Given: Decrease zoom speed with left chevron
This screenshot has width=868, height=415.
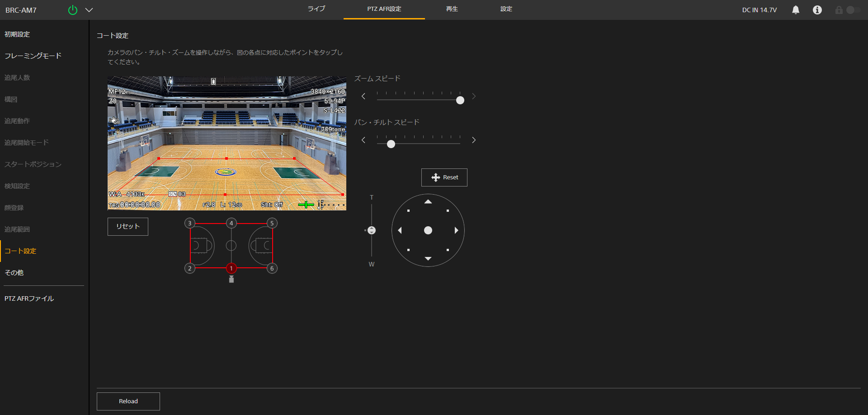Looking at the screenshot, I should point(363,96).
